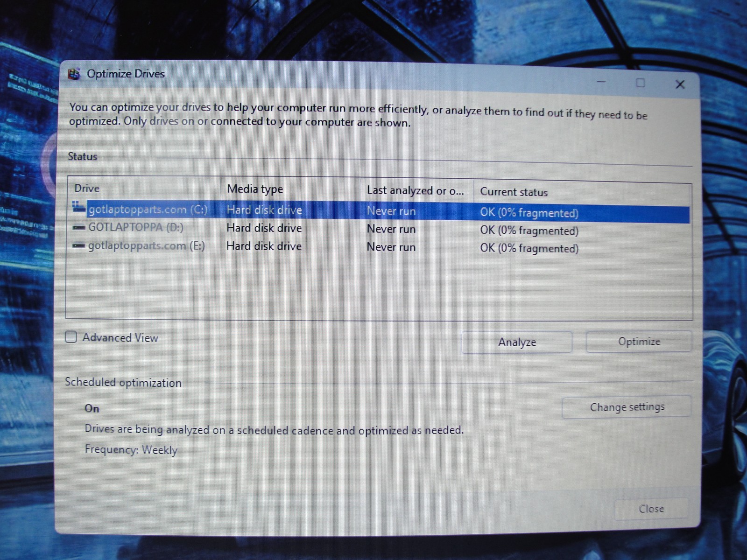
Task: Select the gotlaptopparts.com (E:) drive row
Action: point(381,246)
